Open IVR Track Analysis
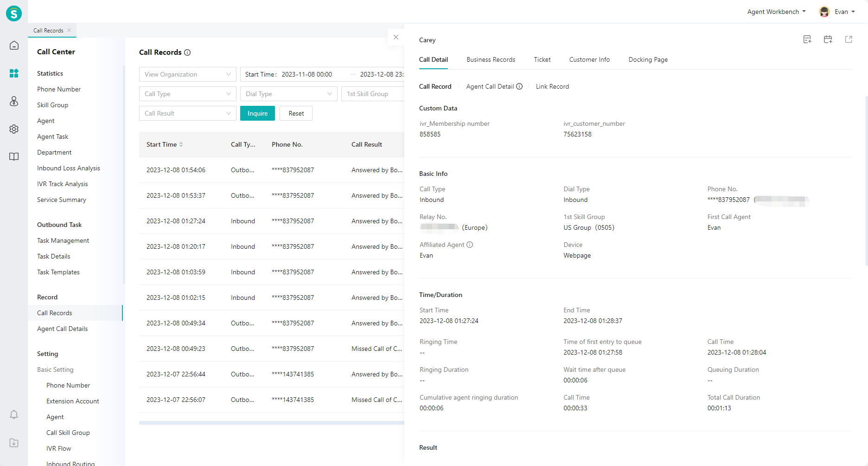Screen dimensions: 868x466 (62, 184)
